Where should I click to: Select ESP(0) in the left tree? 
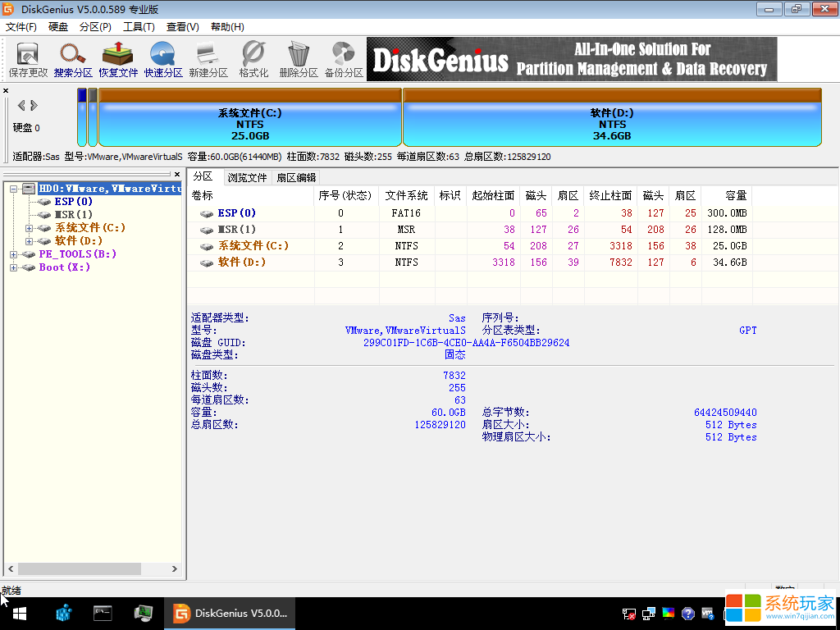[x=73, y=202]
